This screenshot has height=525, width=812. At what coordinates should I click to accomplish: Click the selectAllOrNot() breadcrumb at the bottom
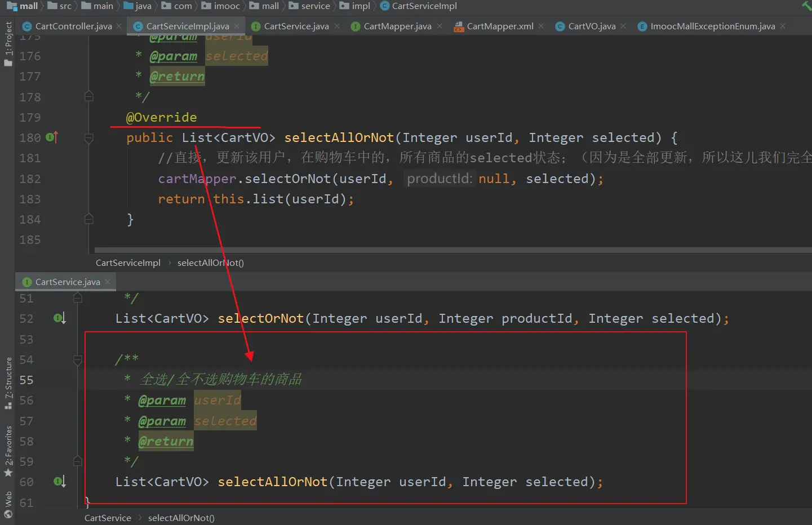[181, 518]
